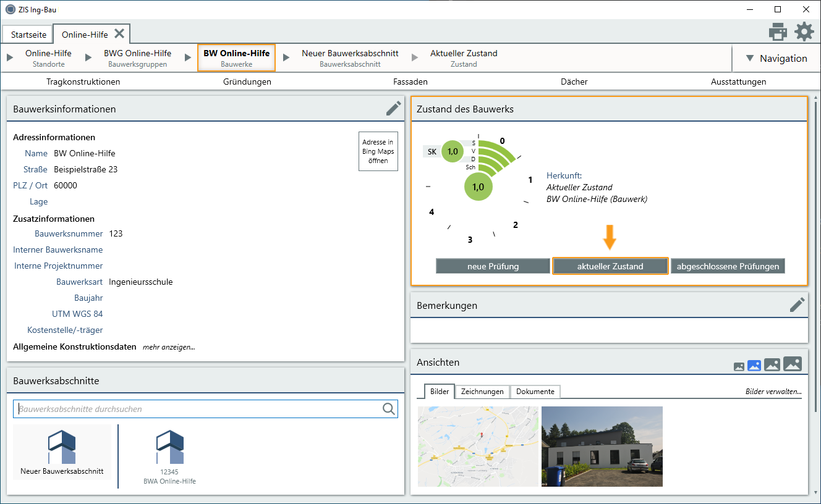Select the smallest image size icon in Ansichten

(739, 366)
